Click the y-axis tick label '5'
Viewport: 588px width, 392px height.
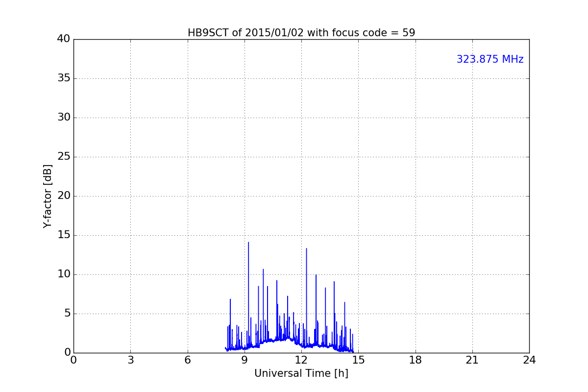coord(67,314)
